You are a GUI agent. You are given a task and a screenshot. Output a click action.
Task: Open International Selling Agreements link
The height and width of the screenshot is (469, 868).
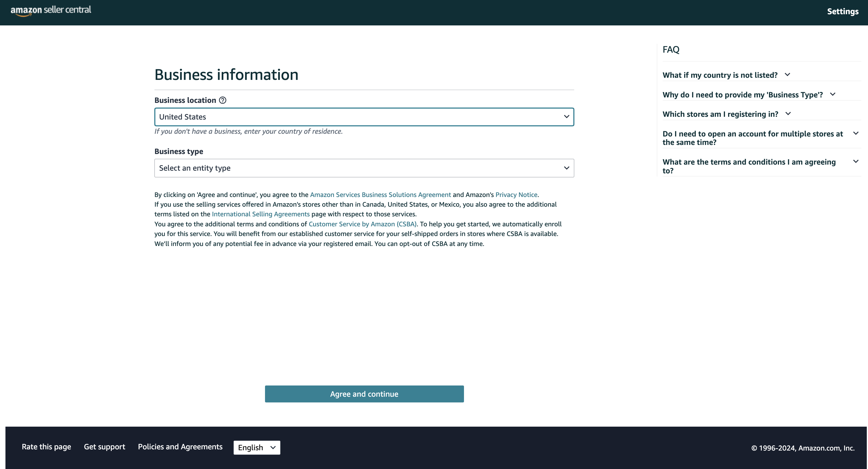[260, 214]
